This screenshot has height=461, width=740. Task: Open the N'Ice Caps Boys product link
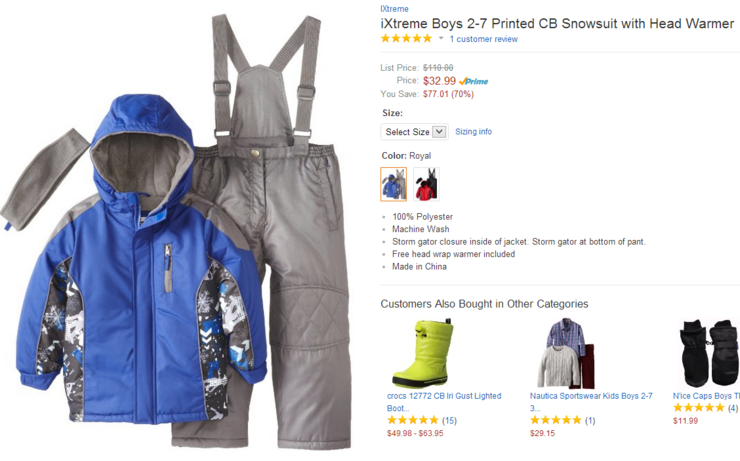706,396
